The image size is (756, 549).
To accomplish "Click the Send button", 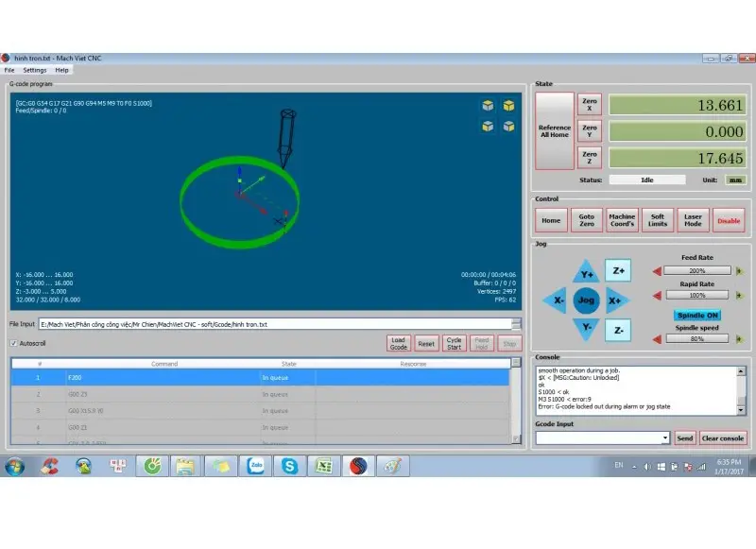I will point(684,438).
